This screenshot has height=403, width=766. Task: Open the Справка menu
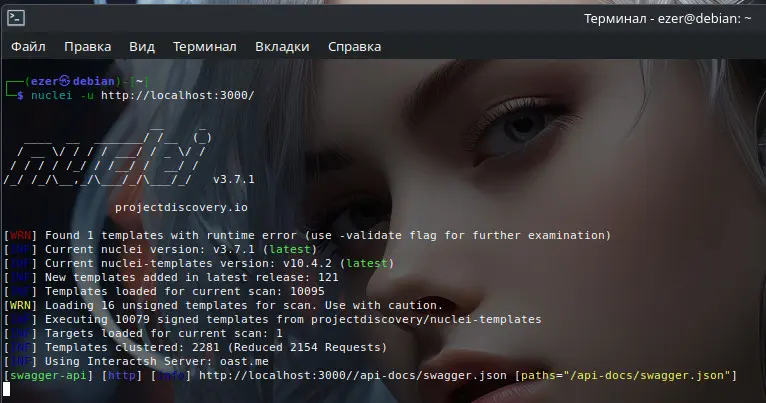[354, 47]
